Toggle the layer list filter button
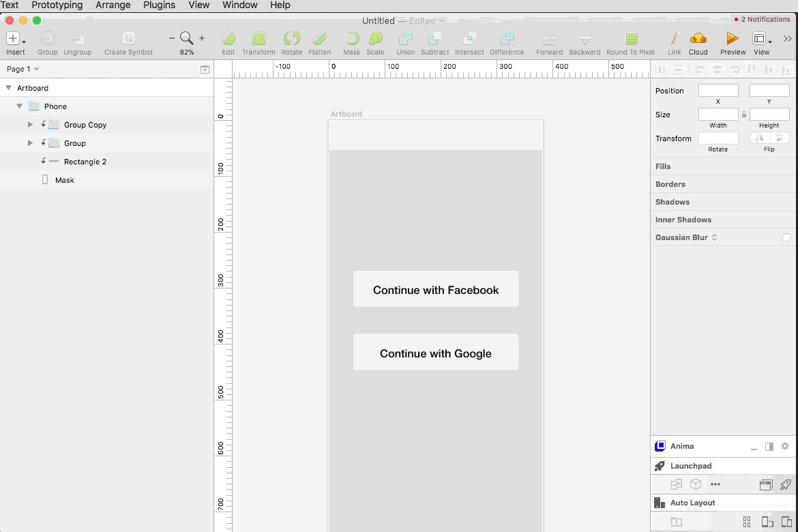 pyautogui.click(x=205, y=69)
